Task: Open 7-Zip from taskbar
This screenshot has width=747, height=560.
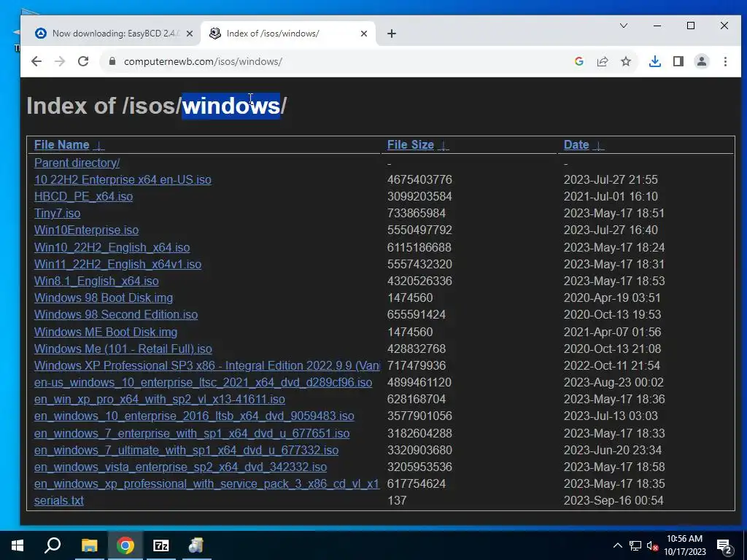Action: pyautogui.click(x=160, y=545)
